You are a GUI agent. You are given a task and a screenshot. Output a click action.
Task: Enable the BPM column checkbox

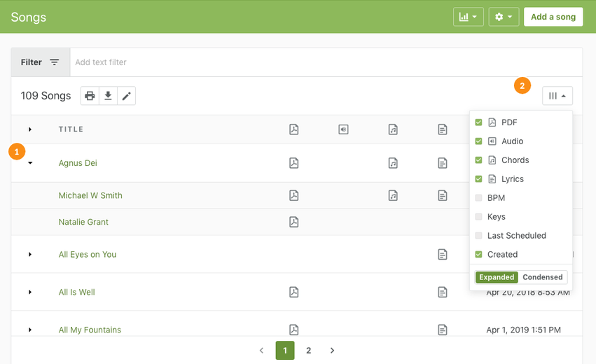point(478,197)
